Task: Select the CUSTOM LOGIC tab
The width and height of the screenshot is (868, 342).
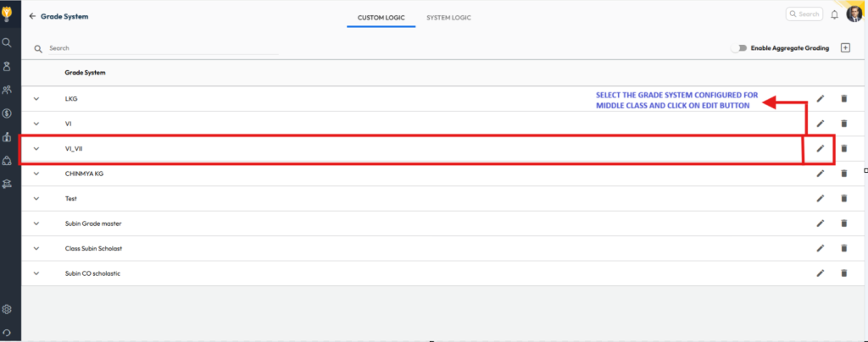Action: pos(381,16)
